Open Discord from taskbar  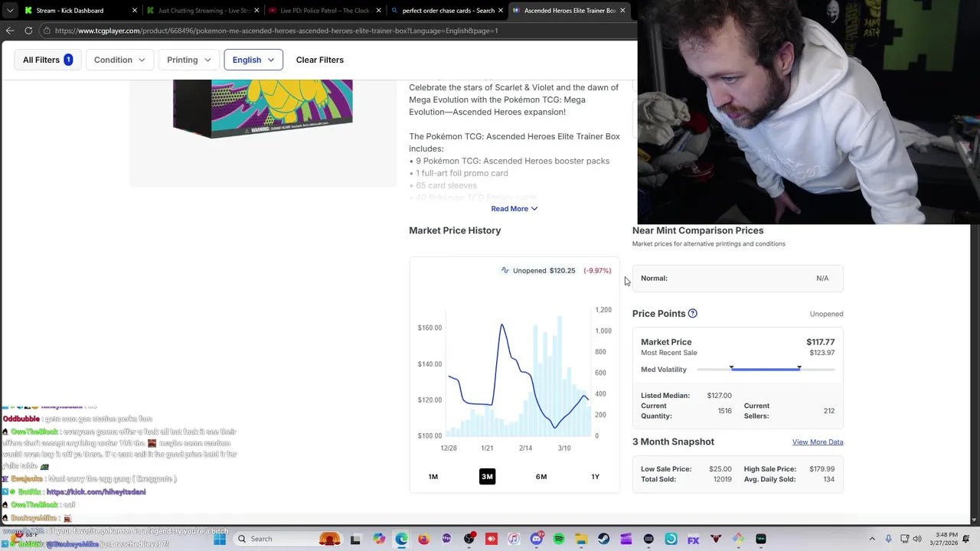pyautogui.click(x=537, y=539)
